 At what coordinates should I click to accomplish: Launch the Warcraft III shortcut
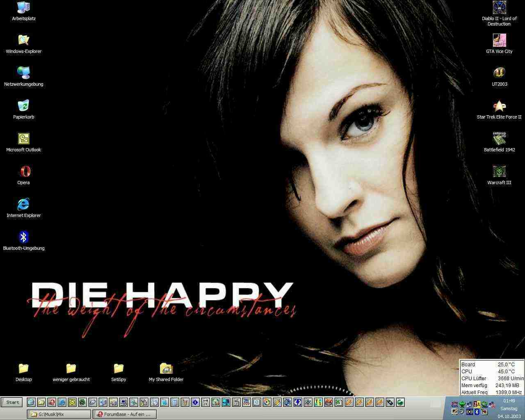[x=499, y=175]
